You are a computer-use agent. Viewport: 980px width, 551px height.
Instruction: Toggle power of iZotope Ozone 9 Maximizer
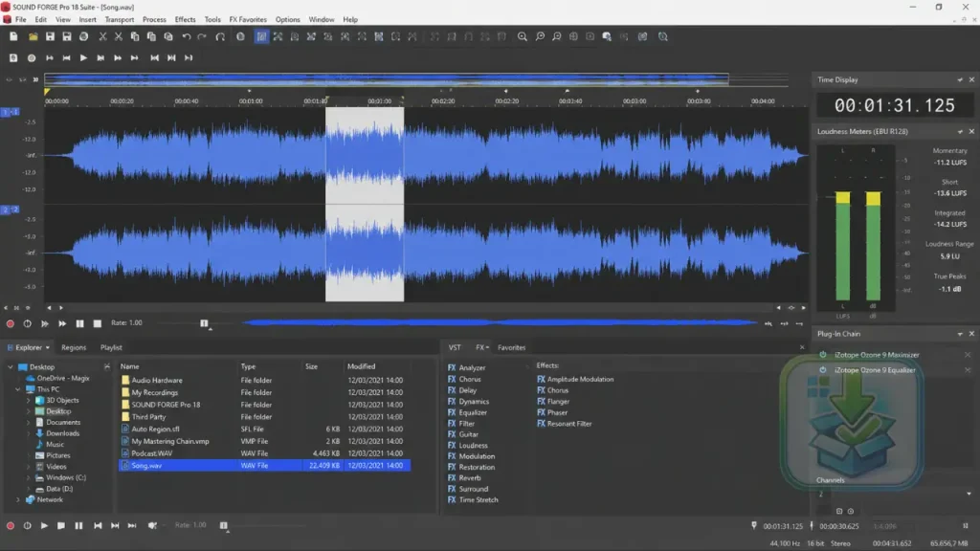point(823,355)
